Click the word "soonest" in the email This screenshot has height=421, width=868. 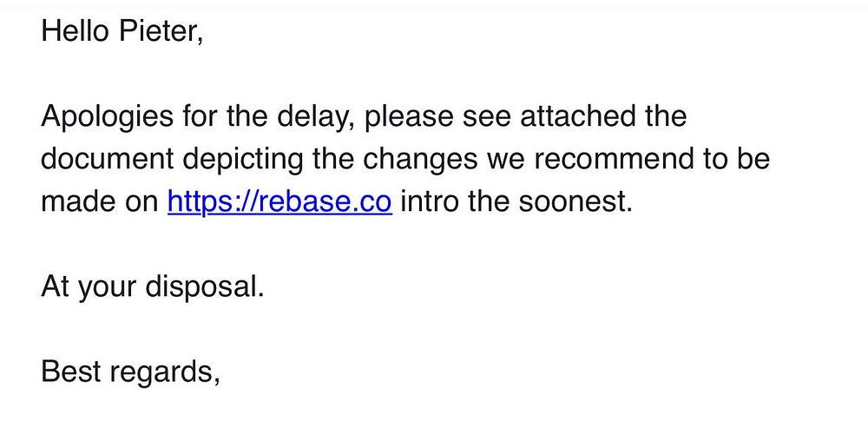click(x=575, y=201)
